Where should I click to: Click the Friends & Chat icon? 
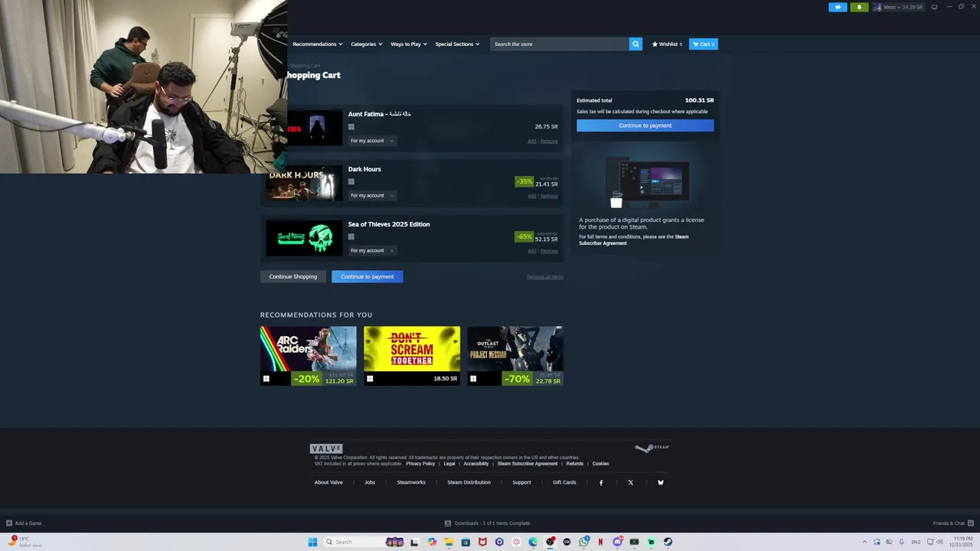971,523
